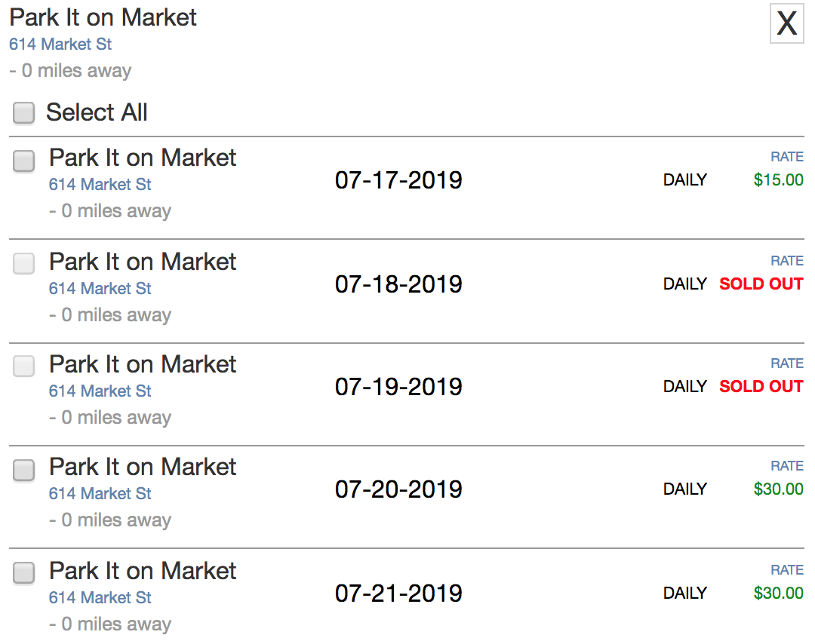Click SOLD OUT label for 07-18-2019
This screenshot has width=815, height=644.
tap(761, 284)
